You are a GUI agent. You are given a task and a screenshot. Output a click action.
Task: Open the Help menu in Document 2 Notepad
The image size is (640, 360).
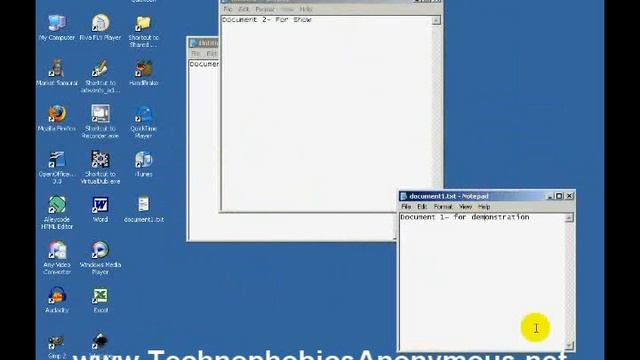point(306,9)
